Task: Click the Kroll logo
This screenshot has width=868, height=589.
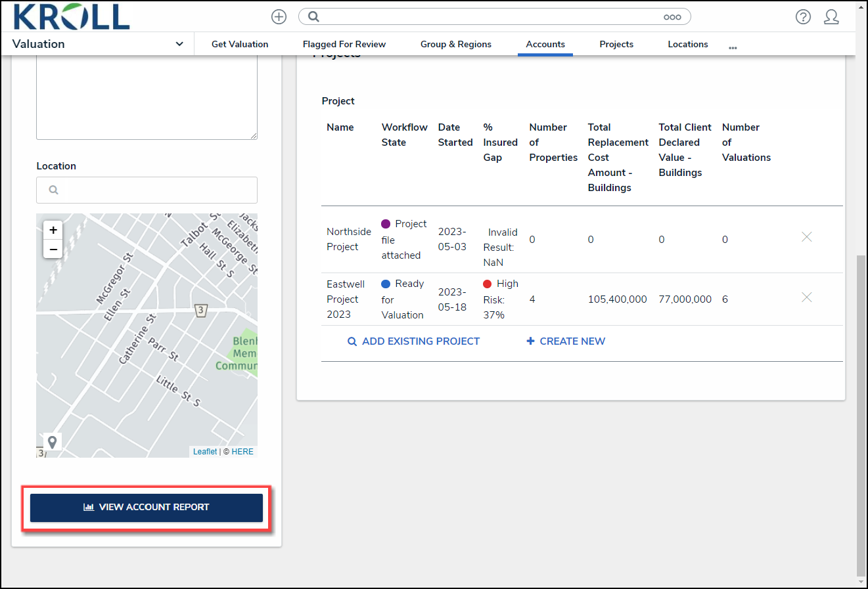Action: click(x=71, y=16)
